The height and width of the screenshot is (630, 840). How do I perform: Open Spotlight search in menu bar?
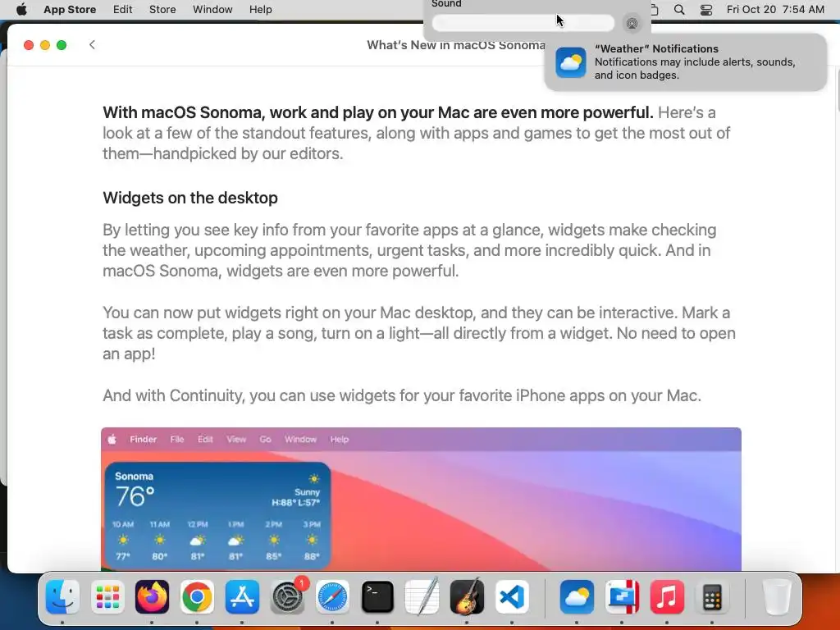coord(678,9)
